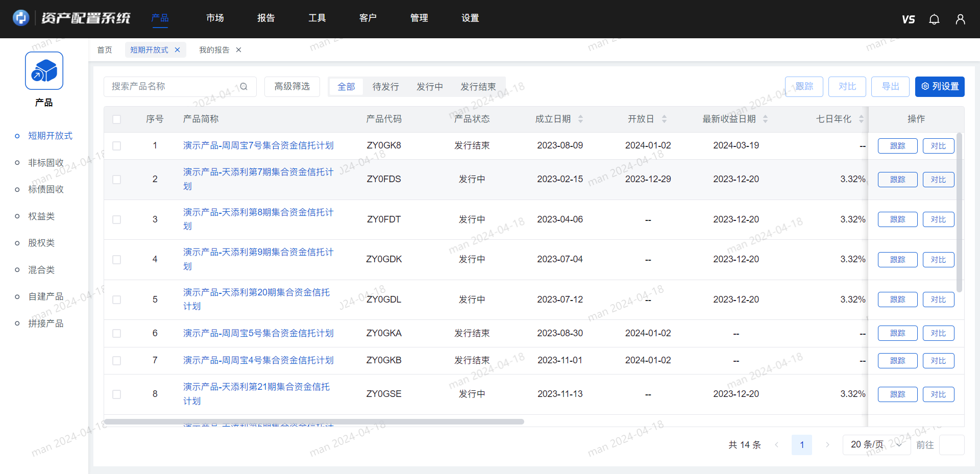
Task: Click the 导出 export button
Action: pyautogui.click(x=890, y=87)
